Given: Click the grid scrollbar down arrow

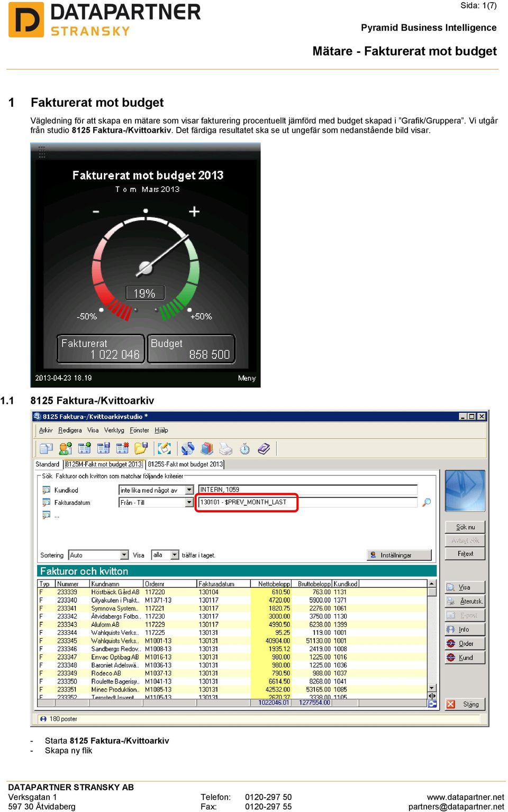Looking at the screenshot, I should tap(432, 688).
